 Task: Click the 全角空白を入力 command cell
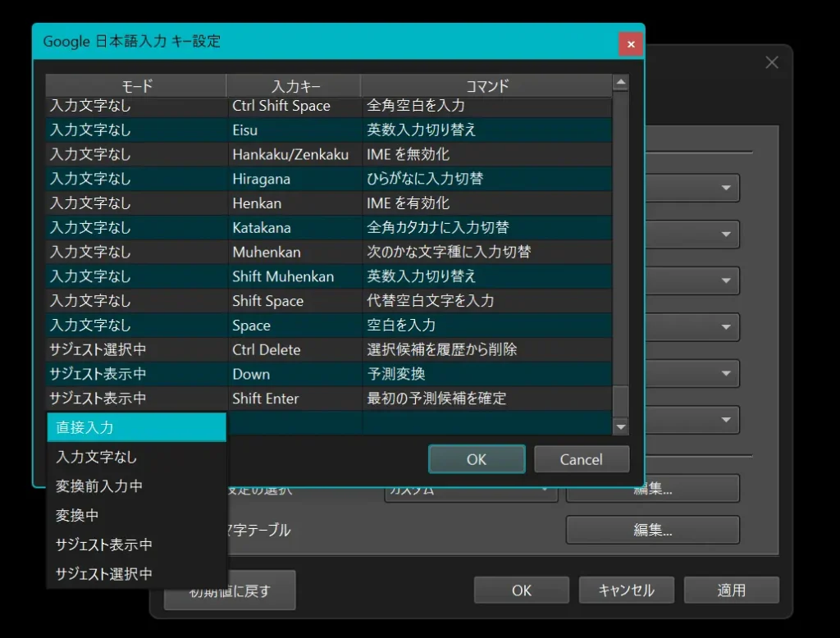(487, 106)
